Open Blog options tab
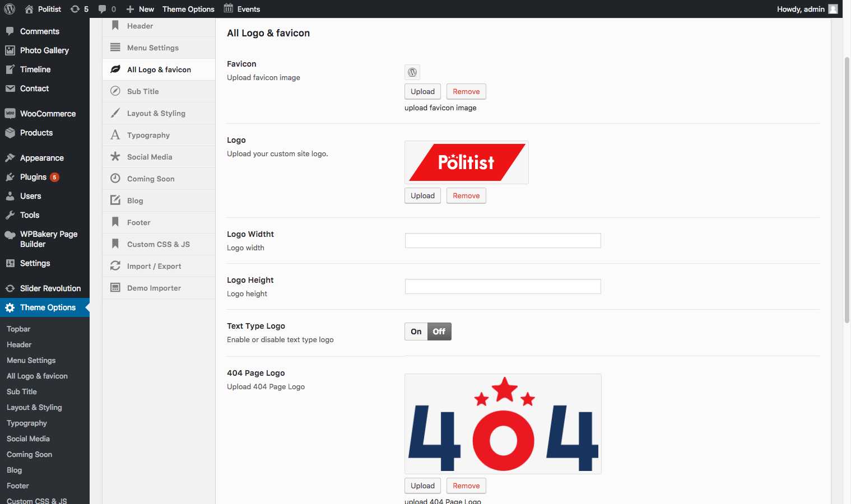Image resolution: width=851 pixels, height=504 pixels. (159, 200)
